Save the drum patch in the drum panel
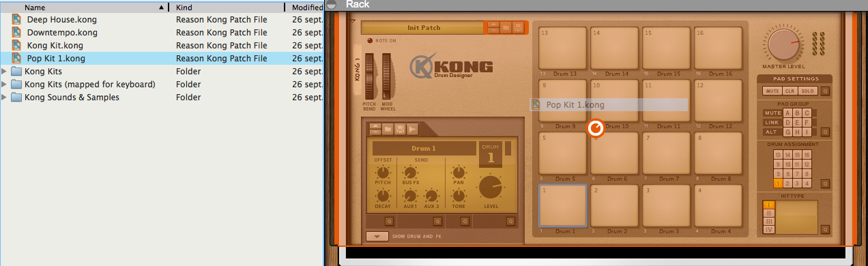Screen dimensions: 868x266 (401, 128)
